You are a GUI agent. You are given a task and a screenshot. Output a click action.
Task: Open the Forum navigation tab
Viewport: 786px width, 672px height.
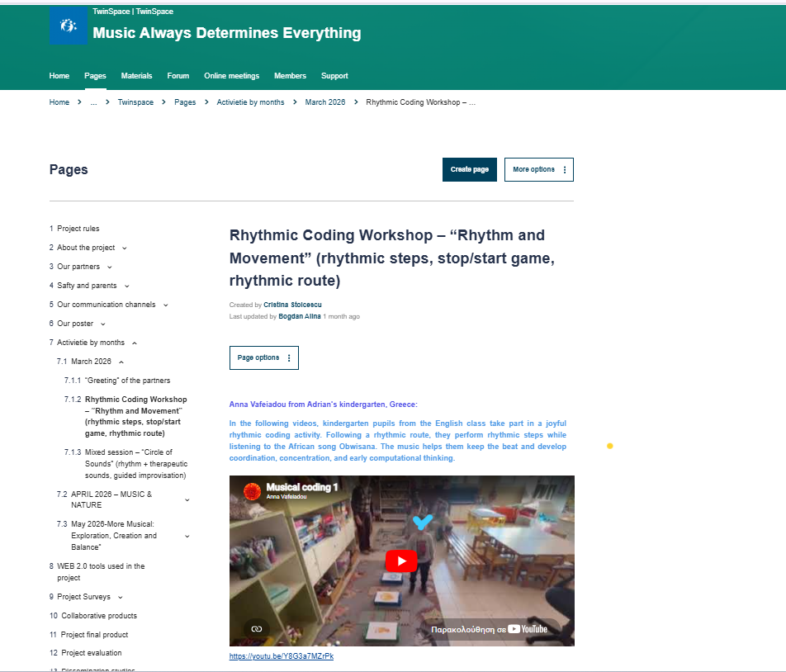pos(178,76)
